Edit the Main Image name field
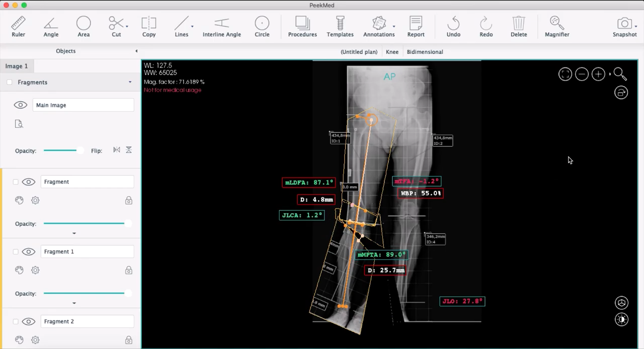Image resolution: width=644 pixels, height=349 pixels. pyautogui.click(x=83, y=105)
